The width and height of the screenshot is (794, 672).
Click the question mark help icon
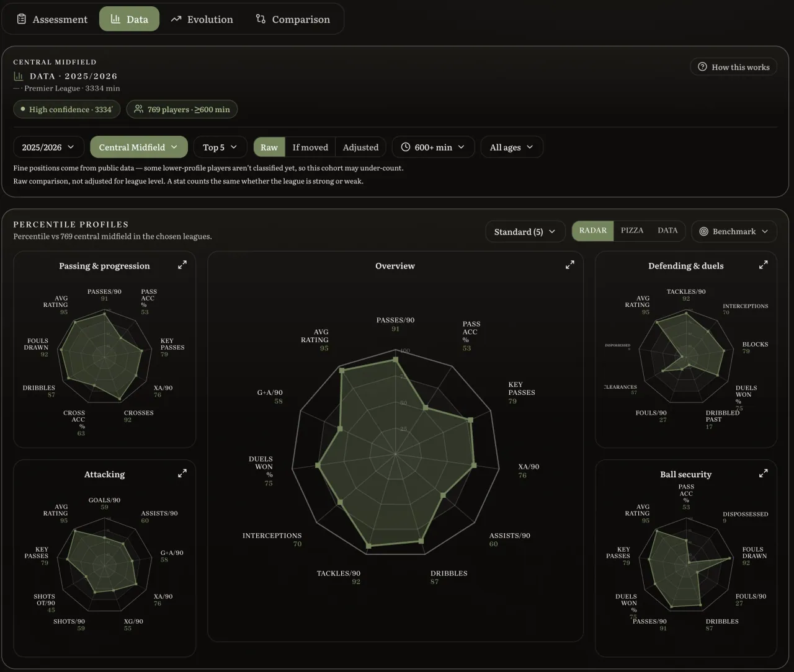pyautogui.click(x=702, y=67)
